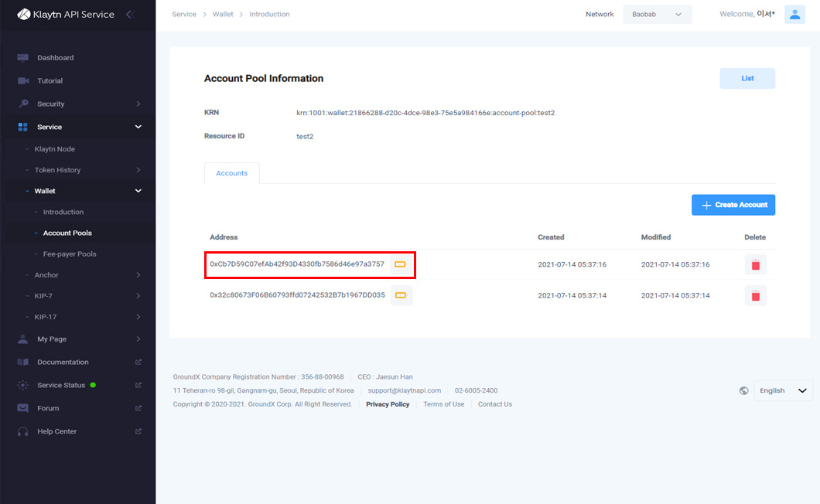The width and height of the screenshot is (820, 504).
Task: Click the Modified column header
Action: pos(656,237)
